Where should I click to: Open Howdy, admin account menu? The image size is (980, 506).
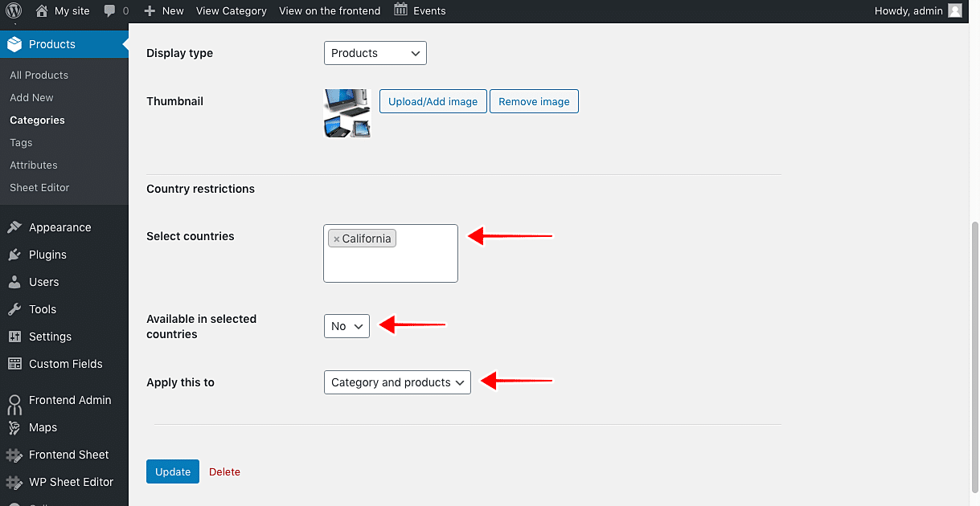click(918, 11)
